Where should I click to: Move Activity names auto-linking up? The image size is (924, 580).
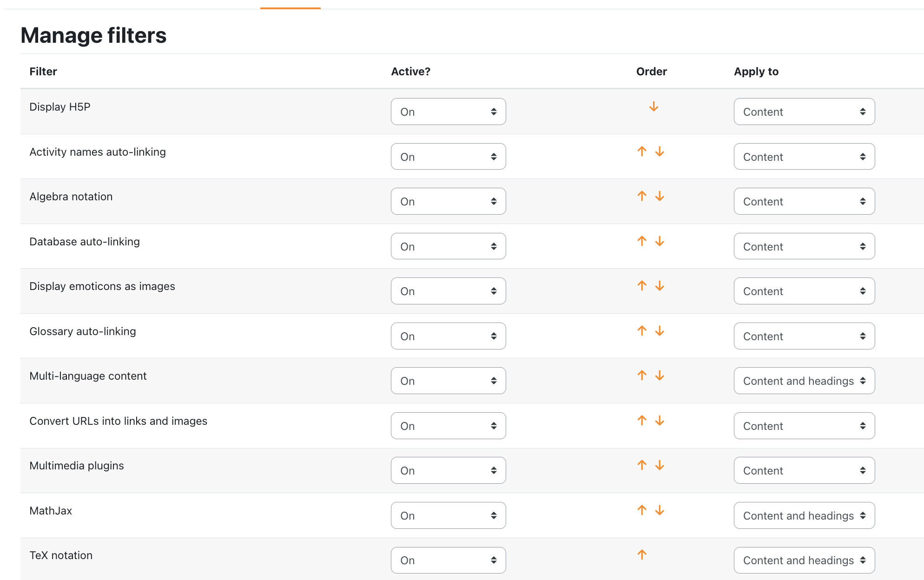point(642,152)
